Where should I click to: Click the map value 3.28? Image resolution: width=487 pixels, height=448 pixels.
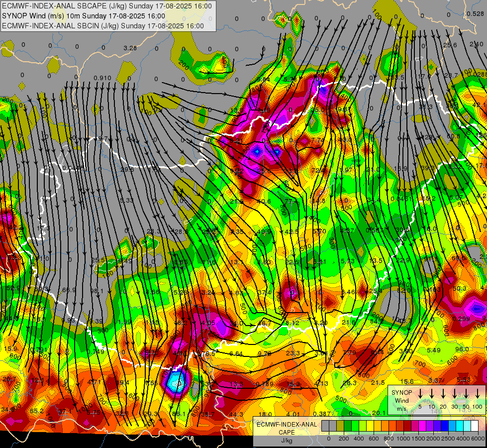coord(130,48)
